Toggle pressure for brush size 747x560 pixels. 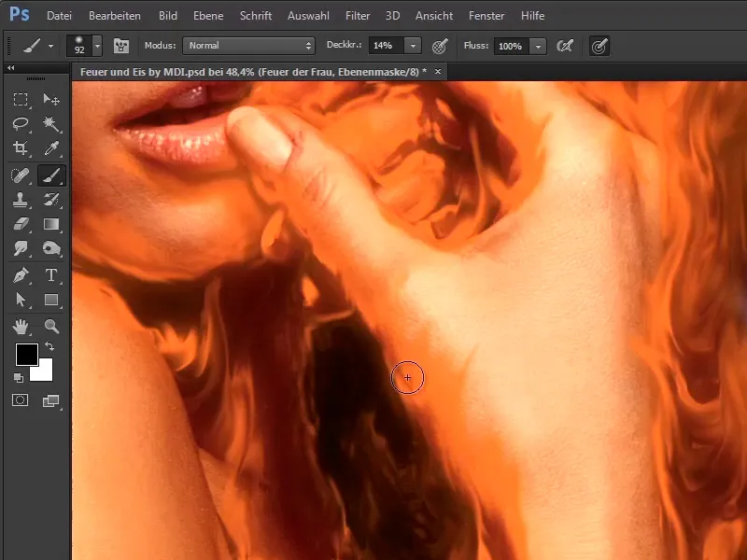[x=599, y=46]
